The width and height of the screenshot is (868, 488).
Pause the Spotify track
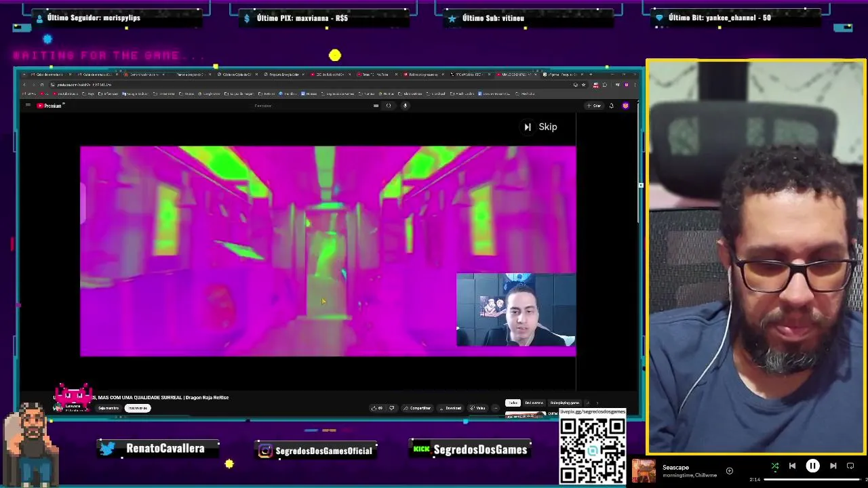[x=812, y=466]
